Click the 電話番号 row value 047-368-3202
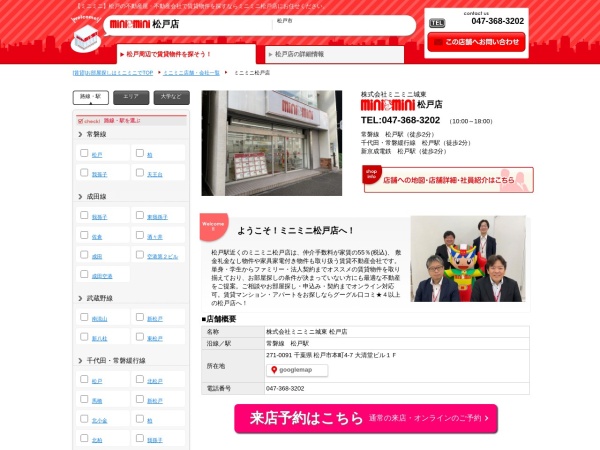Image resolution: width=600 pixels, height=450 pixels. pos(285,388)
